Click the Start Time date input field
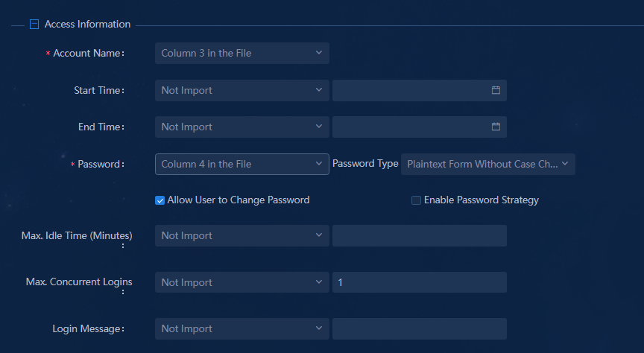Image resolution: width=644 pixels, height=353 pixels. point(420,90)
